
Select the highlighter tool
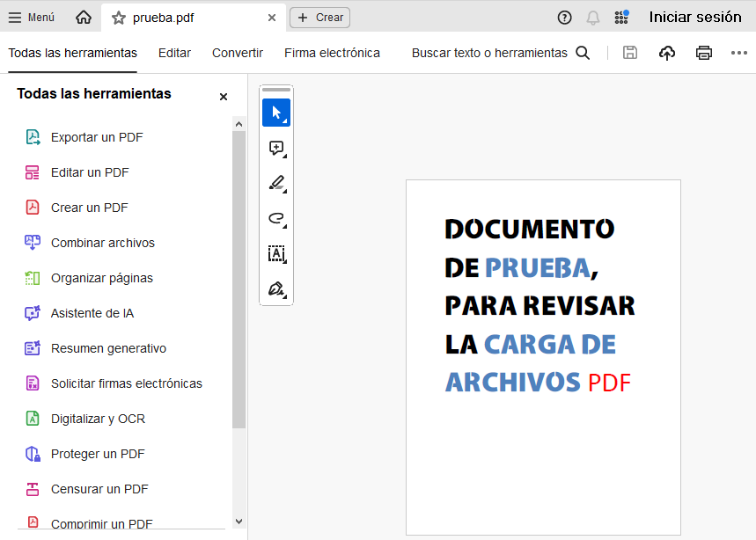[276, 183]
